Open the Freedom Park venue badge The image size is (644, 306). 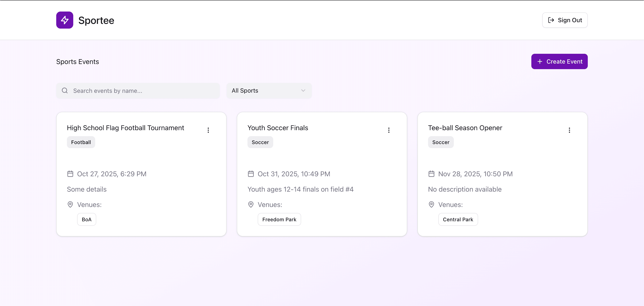coord(279,219)
